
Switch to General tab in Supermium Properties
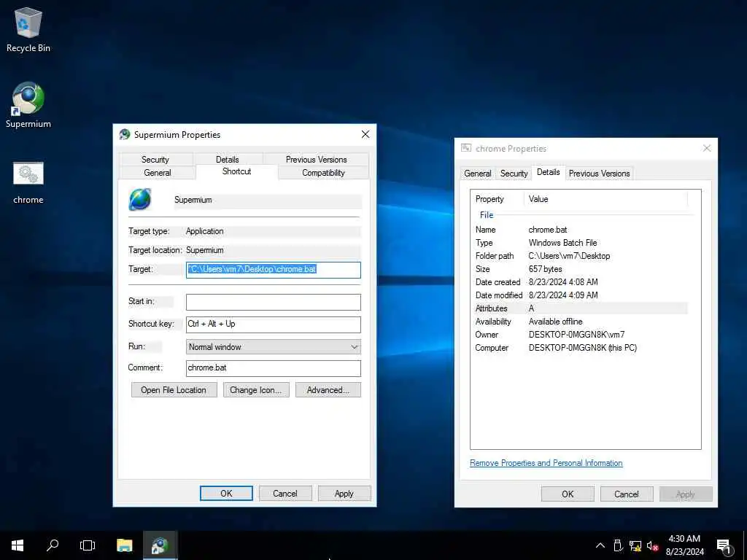(x=158, y=172)
